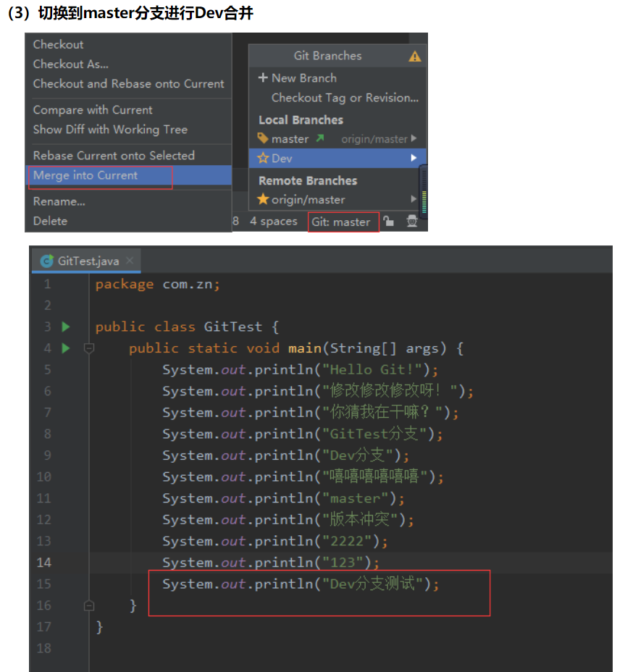Select the Dev local branch row

(337, 158)
